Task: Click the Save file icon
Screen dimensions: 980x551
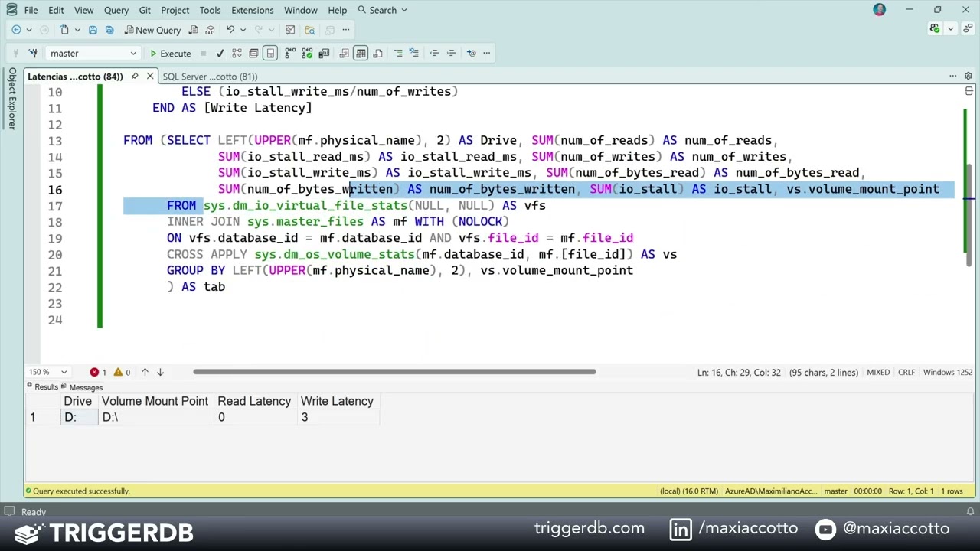Action: tap(93, 30)
